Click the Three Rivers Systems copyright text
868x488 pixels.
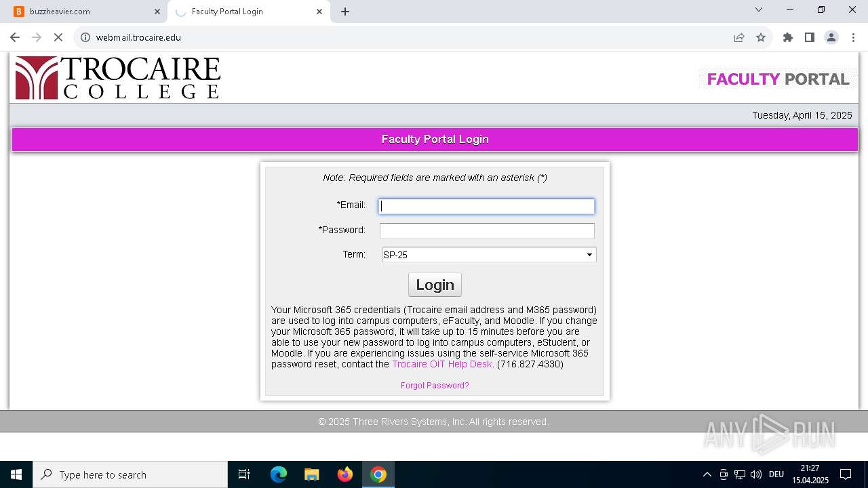[434, 422]
